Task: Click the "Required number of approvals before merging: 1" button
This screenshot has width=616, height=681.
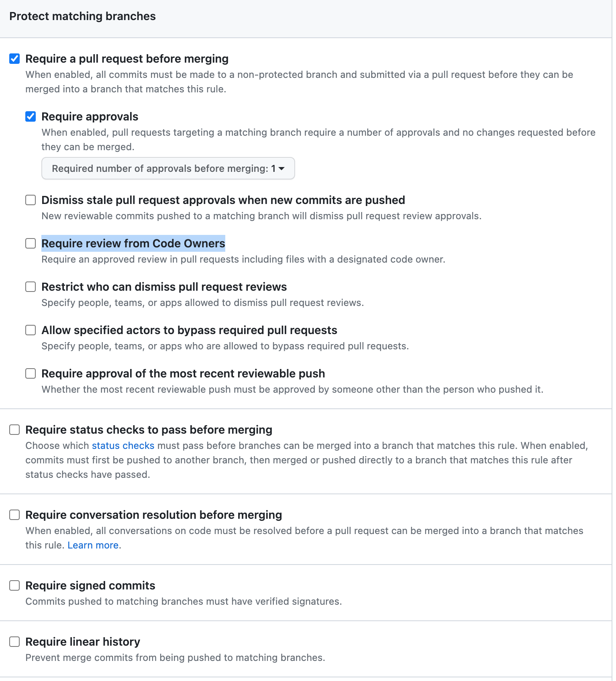Action: click(168, 168)
